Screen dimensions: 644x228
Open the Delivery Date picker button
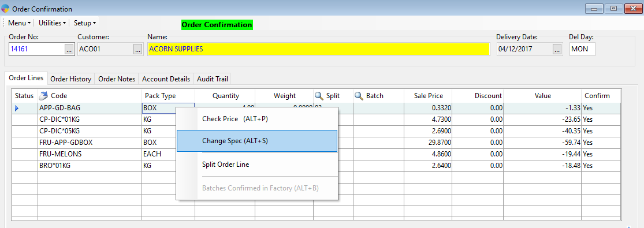click(x=557, y=49)
